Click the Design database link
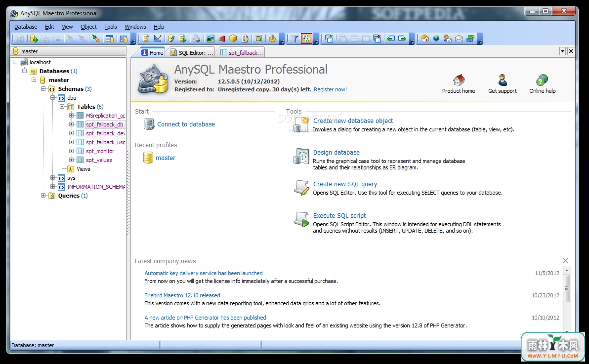Image resolution: width=589 pixels, height=364 pixels. [336, 152]
